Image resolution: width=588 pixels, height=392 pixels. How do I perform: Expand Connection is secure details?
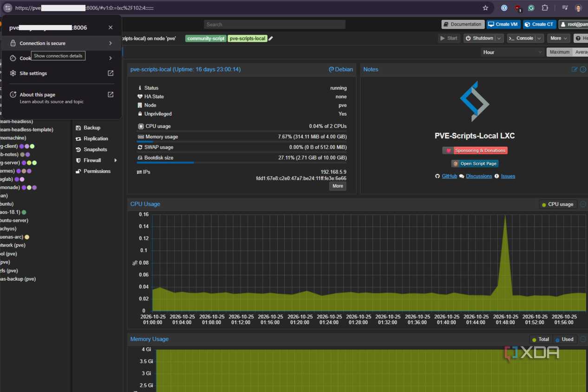pyautogui.click(x=62, y=43)
